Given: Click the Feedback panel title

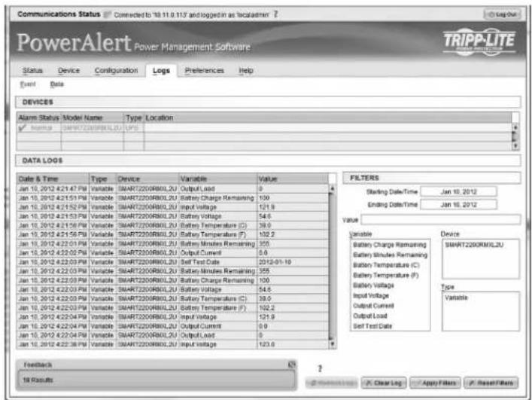Looking at the screenshot, I should pyautogui.click(x=38, y=365).
